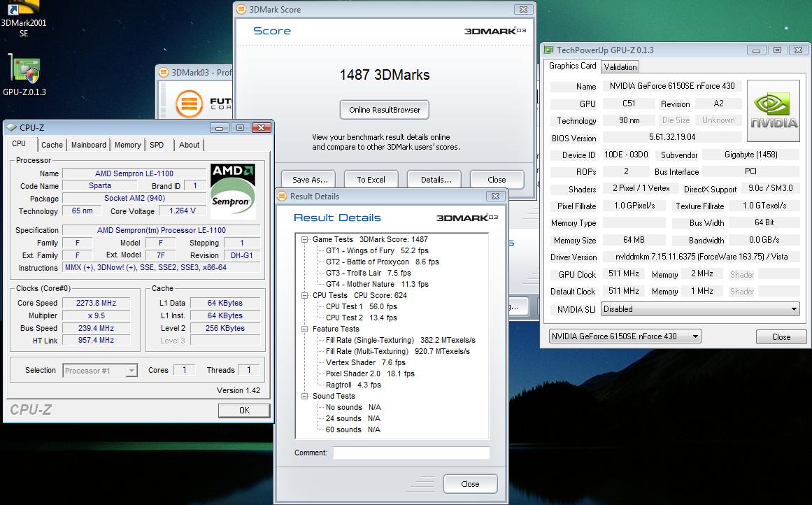Select the CPU Test 2 result row

pos(362,318)
